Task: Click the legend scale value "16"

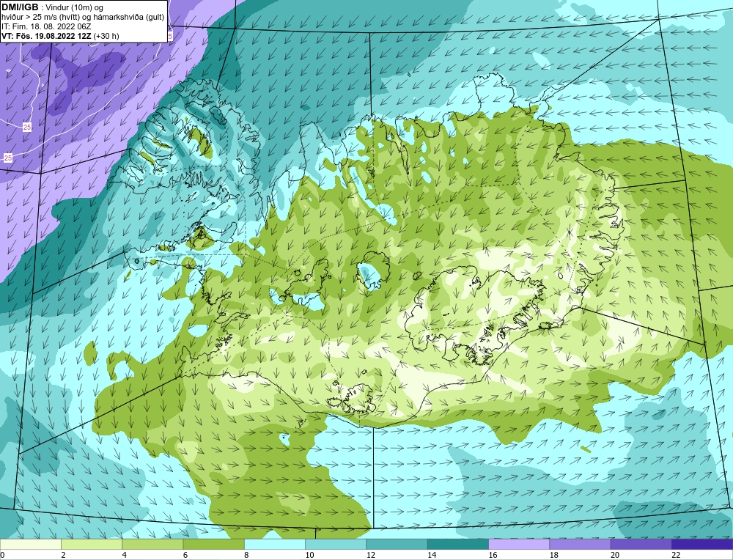Action: [493, 555]
